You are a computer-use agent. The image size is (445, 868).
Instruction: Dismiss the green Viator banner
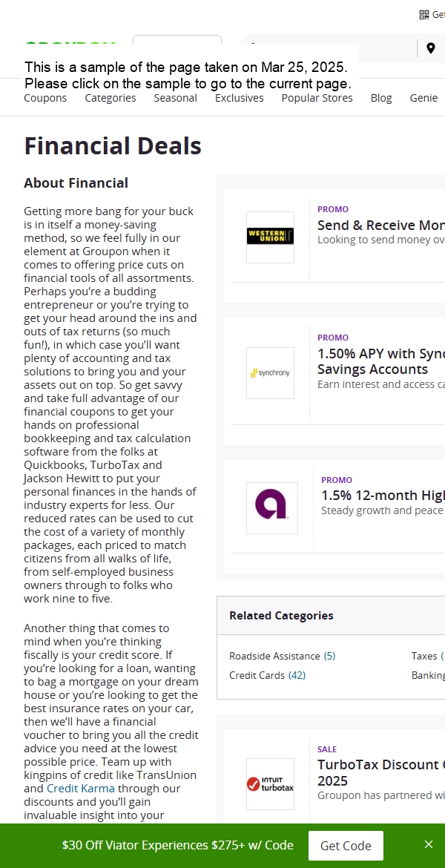click(x=429, y=844)
